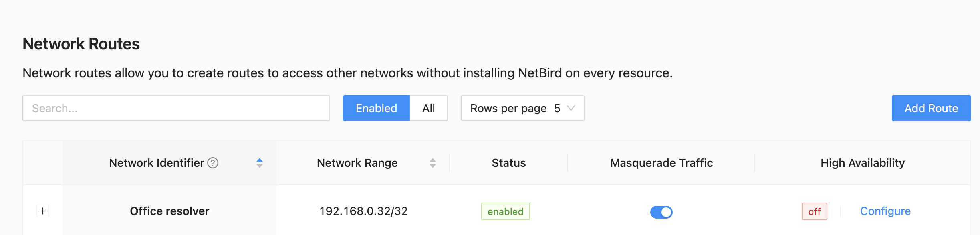Click the High Availability column header
980x235 pixels.
click(x=862, y=163)
